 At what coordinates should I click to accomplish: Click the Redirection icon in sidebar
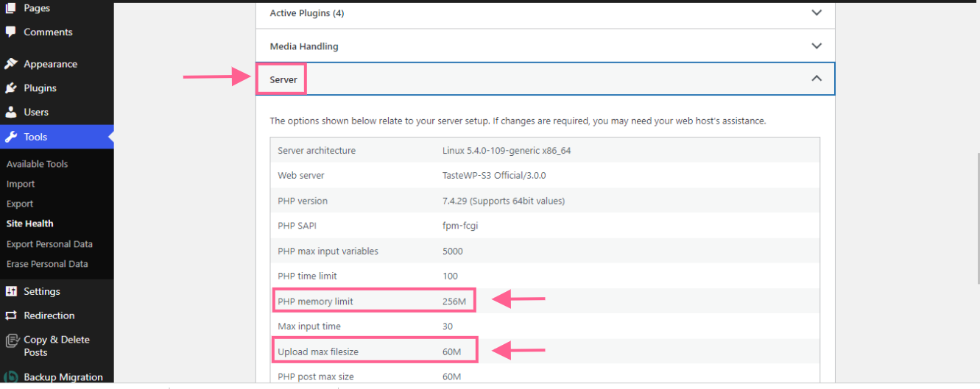[11, 315]
